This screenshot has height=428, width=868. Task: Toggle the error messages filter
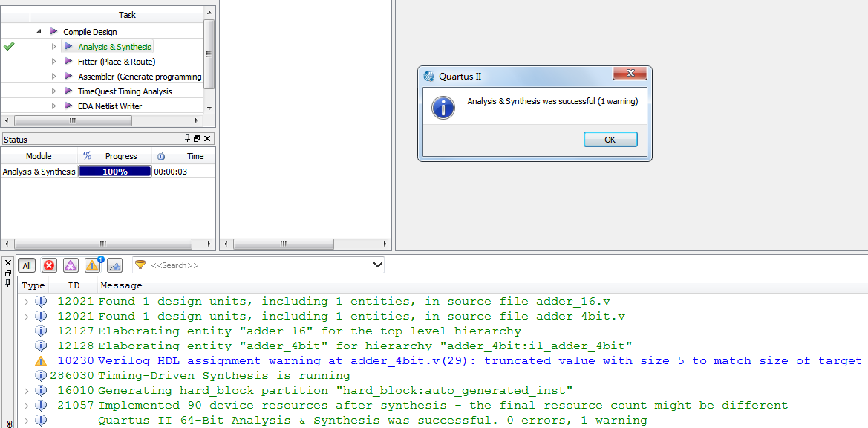point(49,266)
